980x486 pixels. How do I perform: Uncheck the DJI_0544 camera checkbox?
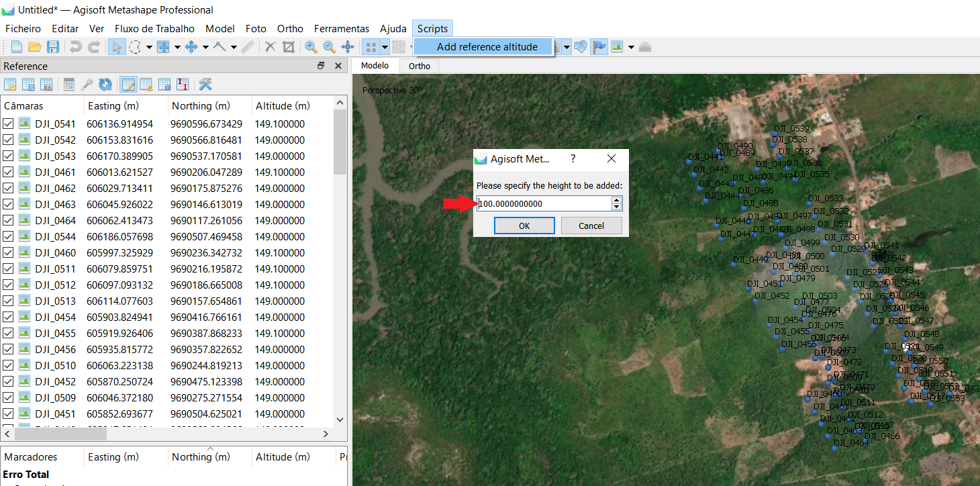tap(8, 236)
